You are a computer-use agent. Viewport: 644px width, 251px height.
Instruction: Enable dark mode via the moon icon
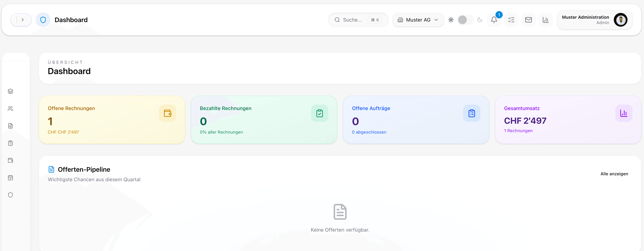click(480, 20)
